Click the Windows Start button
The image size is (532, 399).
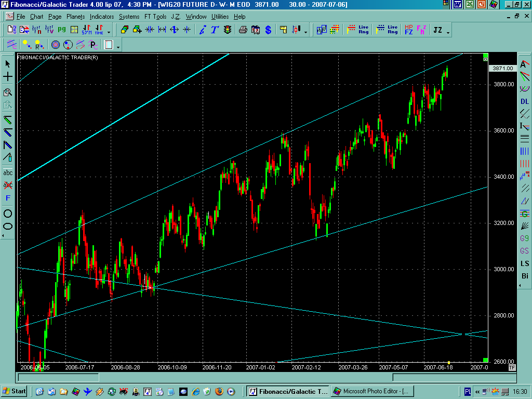point(15,391)
